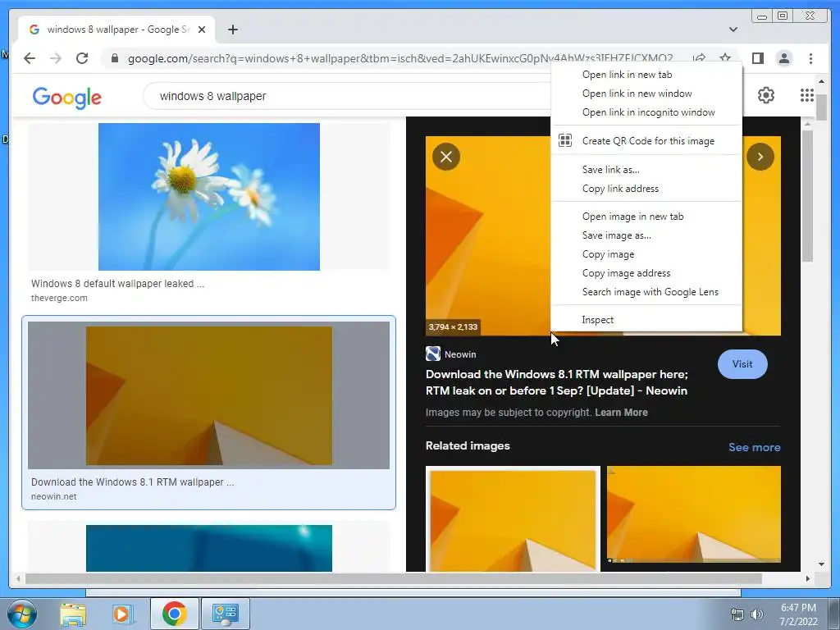Click 'Download the Windows 8.1 RTM wallpaper' caption
This screenshot has width=840, height=630.
[132, 482]
